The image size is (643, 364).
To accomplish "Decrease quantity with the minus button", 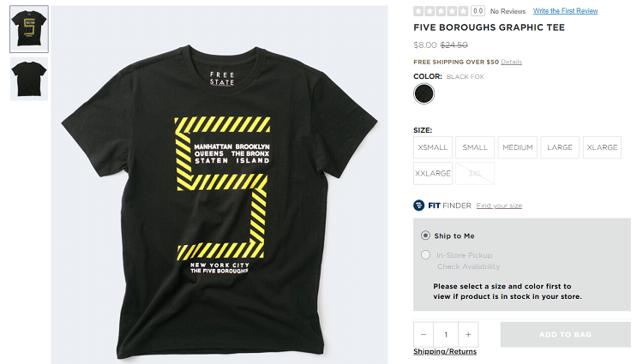I will (x=424, y=335).
